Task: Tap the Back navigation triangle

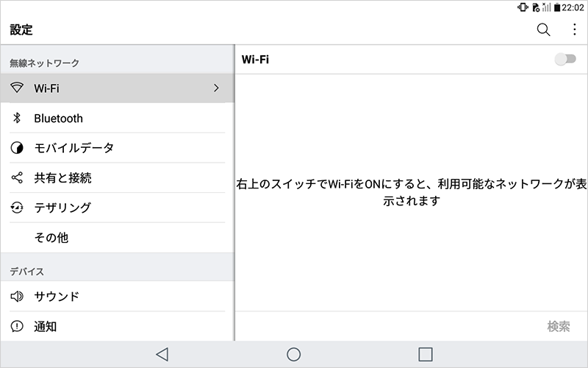Action: click(x=162, y=354)
